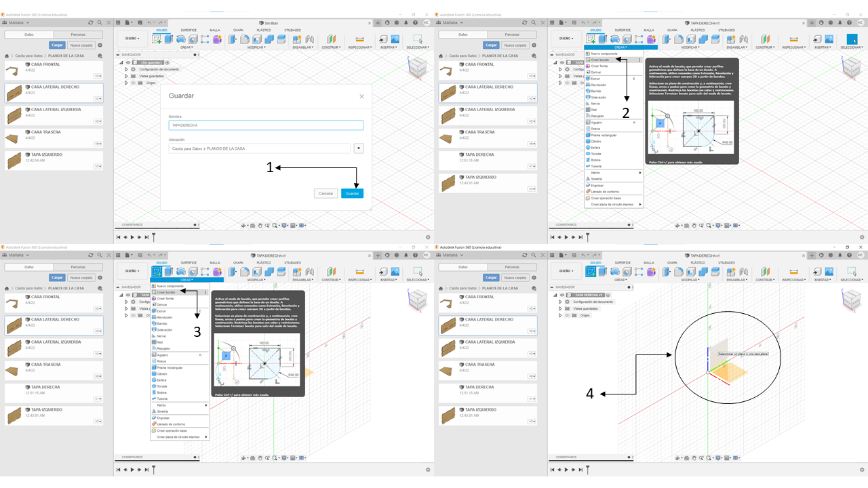Open the DISEÑO workspace dropdown in bottom-right screenshot
This screenshot has height=488, width=868.
566,272
